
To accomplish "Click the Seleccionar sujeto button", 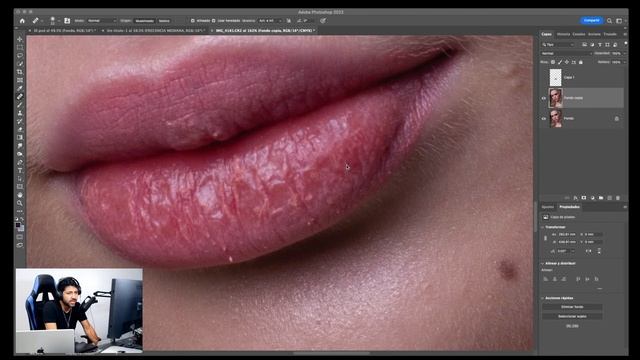I will (572, 316).
